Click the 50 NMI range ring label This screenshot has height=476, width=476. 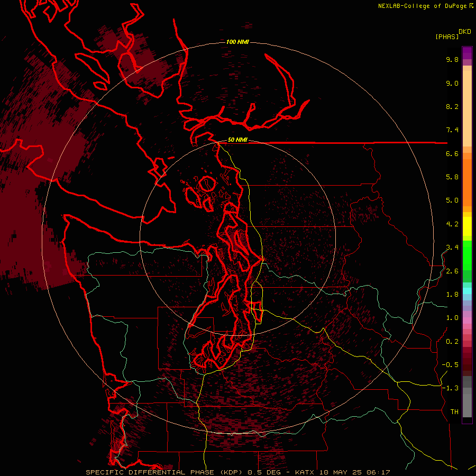tap(237, 140)
